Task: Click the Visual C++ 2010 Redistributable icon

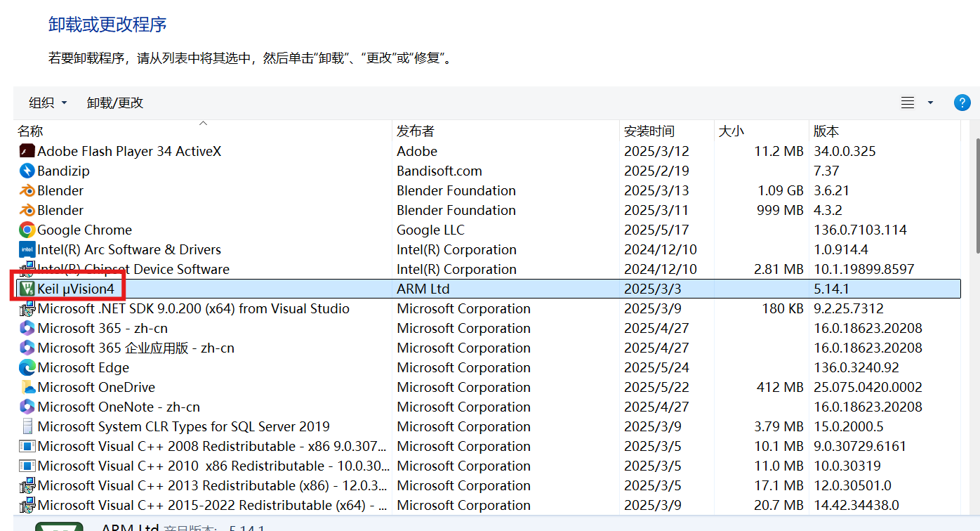Action: (27, 466)
